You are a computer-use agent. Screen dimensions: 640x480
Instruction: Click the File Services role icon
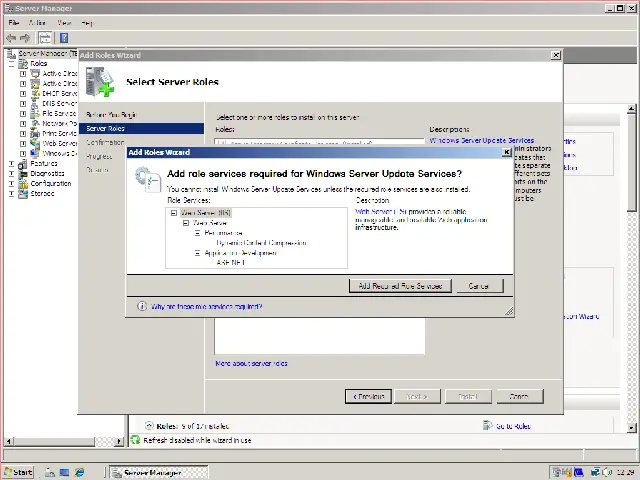coord(35,113)
